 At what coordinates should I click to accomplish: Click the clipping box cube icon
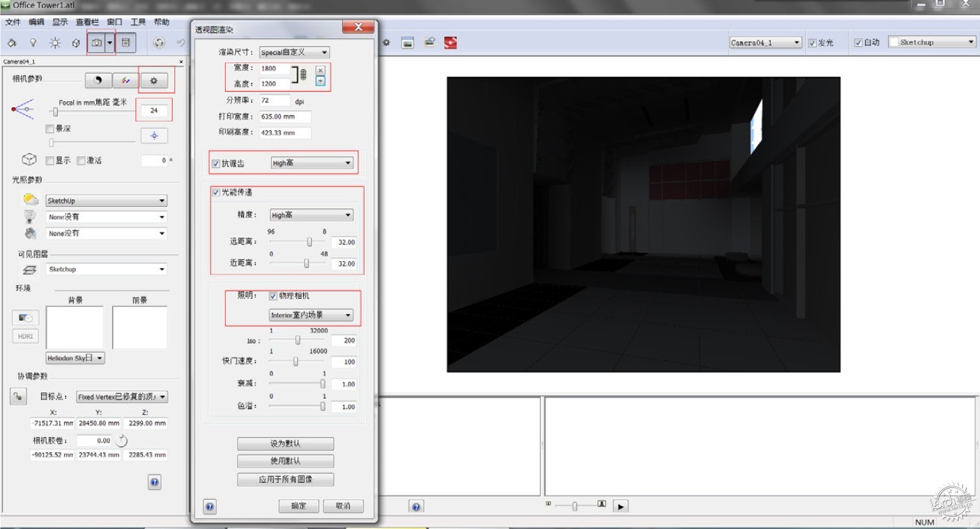pos(29,160)
